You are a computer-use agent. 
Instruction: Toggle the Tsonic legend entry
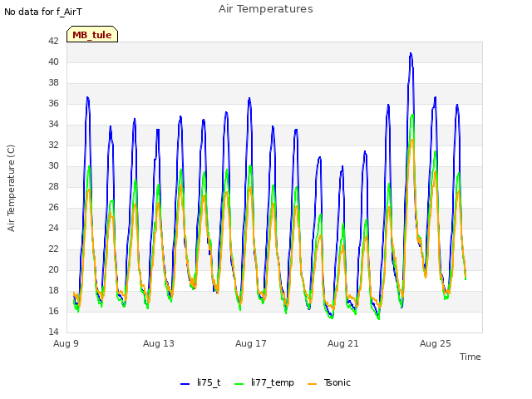point(329,383)
